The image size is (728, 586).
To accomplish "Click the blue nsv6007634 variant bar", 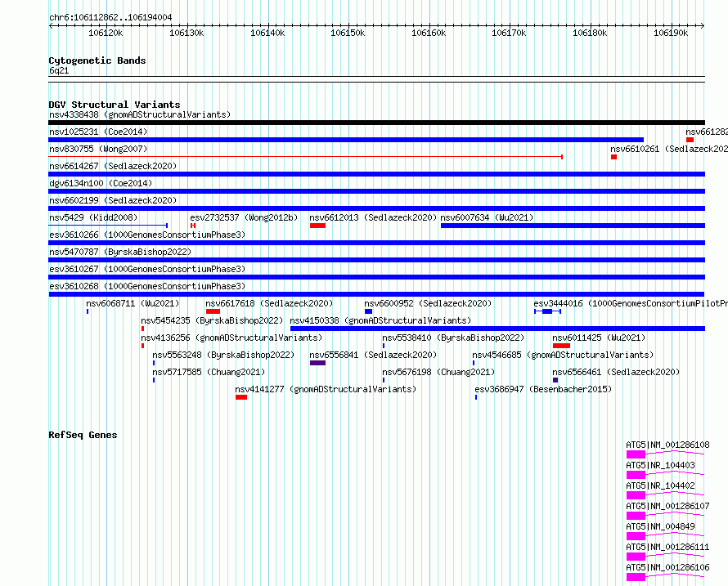I will coord(573,226).
